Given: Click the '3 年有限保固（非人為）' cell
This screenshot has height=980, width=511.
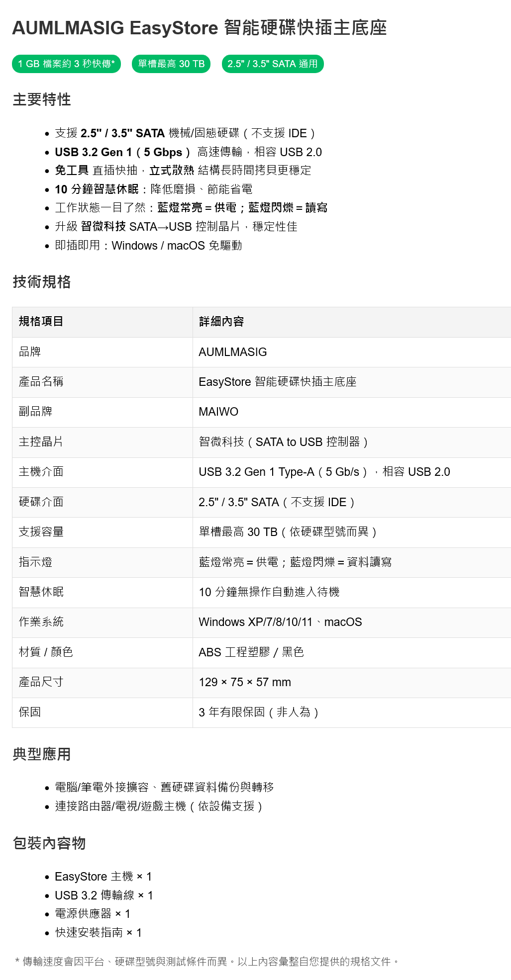Looking at the screenshot, I should point(352,713).
